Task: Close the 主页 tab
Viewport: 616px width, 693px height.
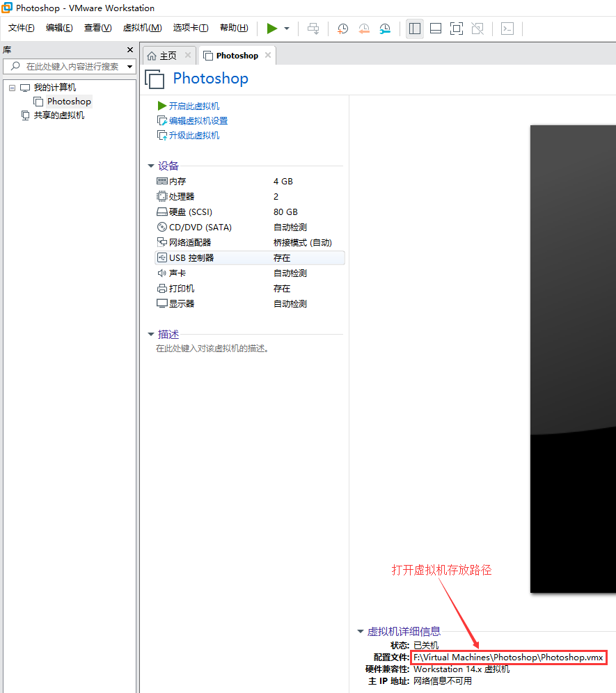Action: (x=188, y=55)
